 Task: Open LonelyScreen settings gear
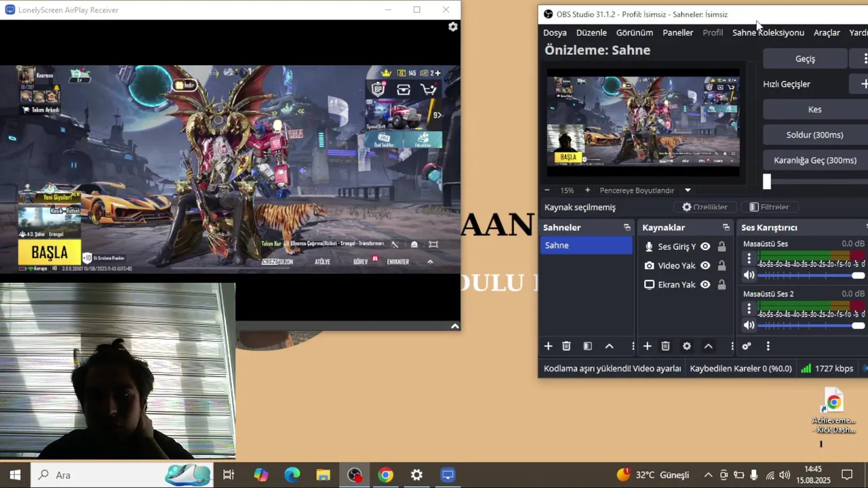[x=453, y=26]
